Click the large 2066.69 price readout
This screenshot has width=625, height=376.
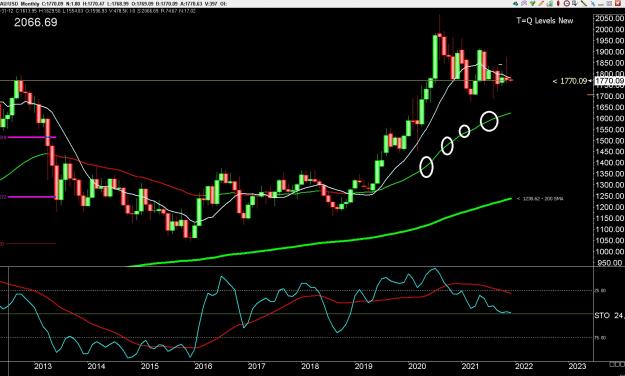click(36, 22)
